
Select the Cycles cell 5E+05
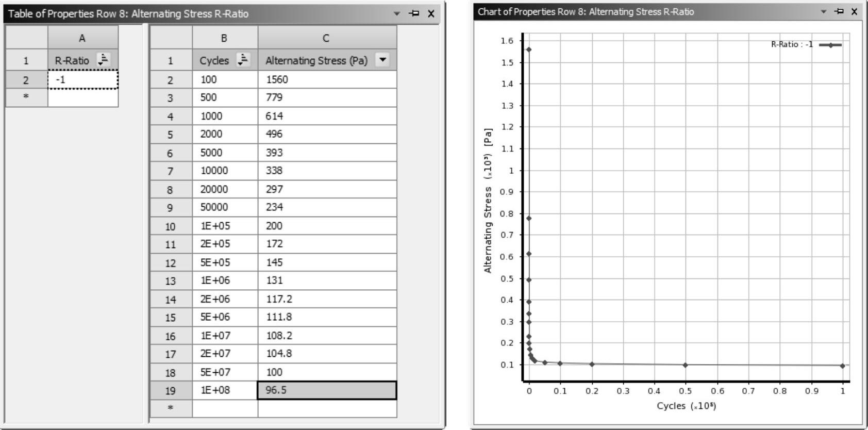click(225, 262)
